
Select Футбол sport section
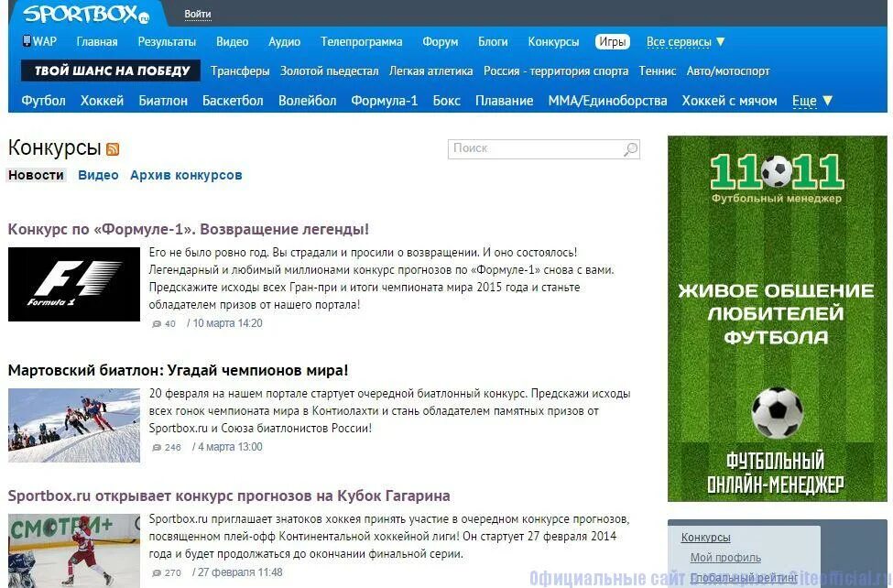coord(43,101)
